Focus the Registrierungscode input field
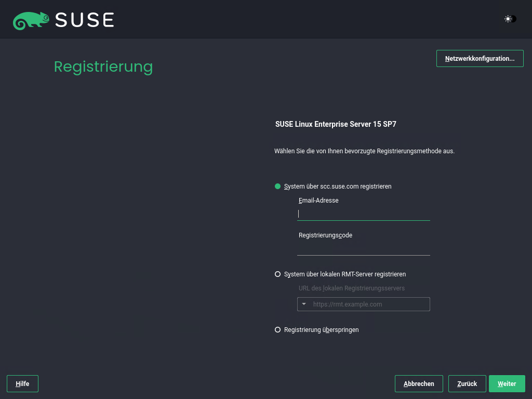The height and width of the screenshot is (399, 532). (x=363, y=249)
